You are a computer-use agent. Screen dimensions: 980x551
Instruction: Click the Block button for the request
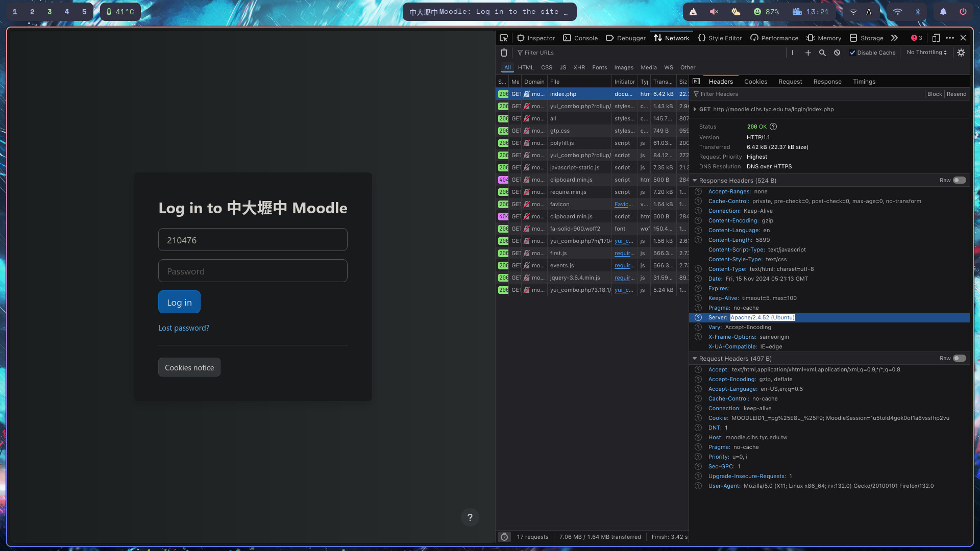pos(935,94)
